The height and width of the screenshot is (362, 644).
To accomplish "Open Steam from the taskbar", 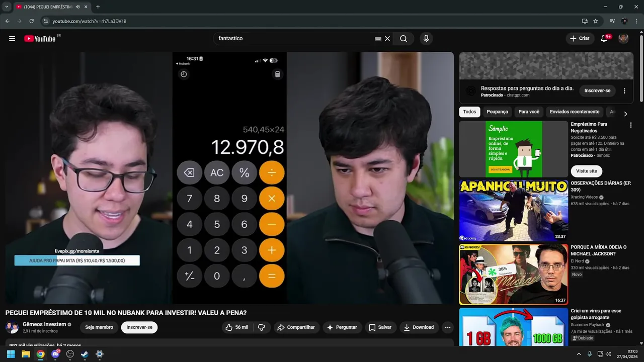I will [85, 354].
